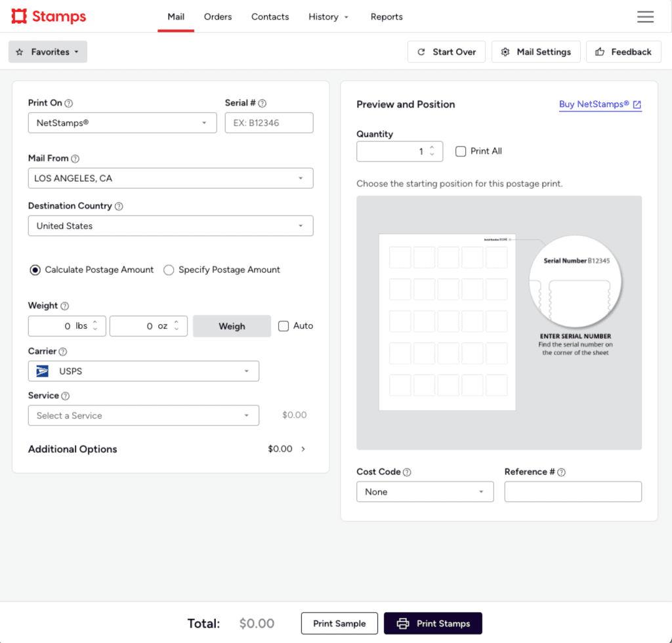Image resolution: width=672 pixels, height=643 pixels.
Task: Open the hamburger menu
Action: tap(645, 17)
